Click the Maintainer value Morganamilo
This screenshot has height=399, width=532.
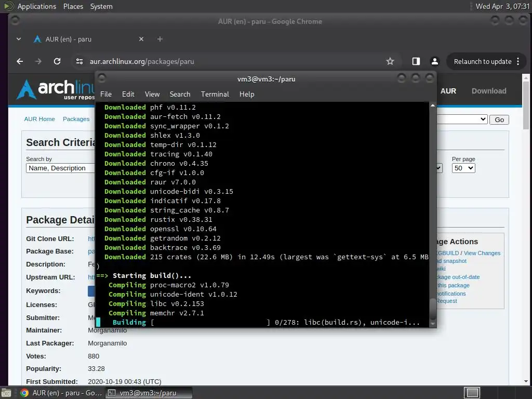[107, 330]
